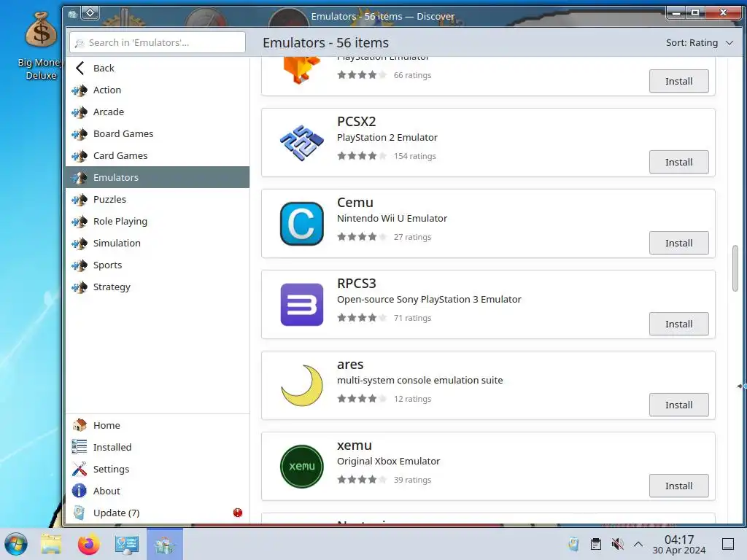Click the RPCS3 title text

click(356, 284)
